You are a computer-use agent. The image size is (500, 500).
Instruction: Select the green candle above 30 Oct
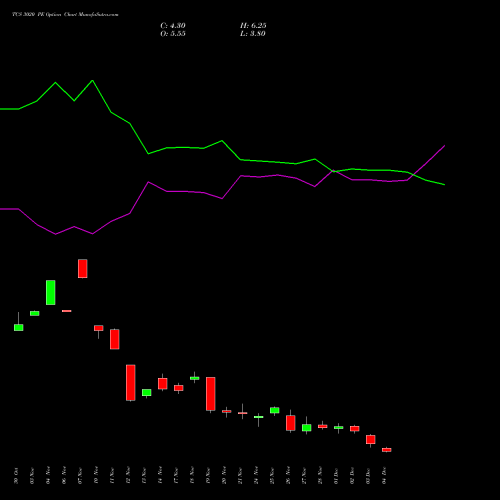coord(19,327)
